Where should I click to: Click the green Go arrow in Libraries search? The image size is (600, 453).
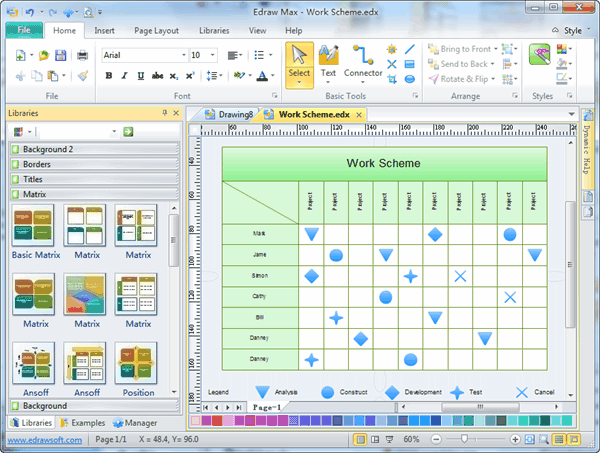[x=128, y=132]
